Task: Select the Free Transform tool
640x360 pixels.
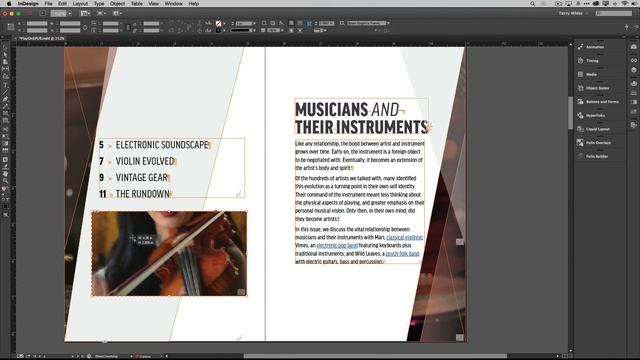Action: pos(5,137)
